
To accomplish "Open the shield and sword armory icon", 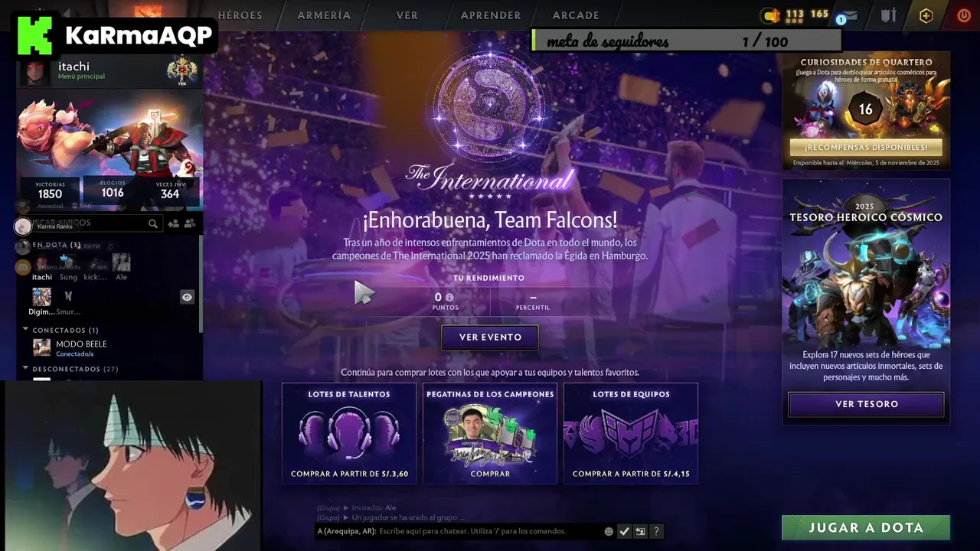I will tap(888, 15).
